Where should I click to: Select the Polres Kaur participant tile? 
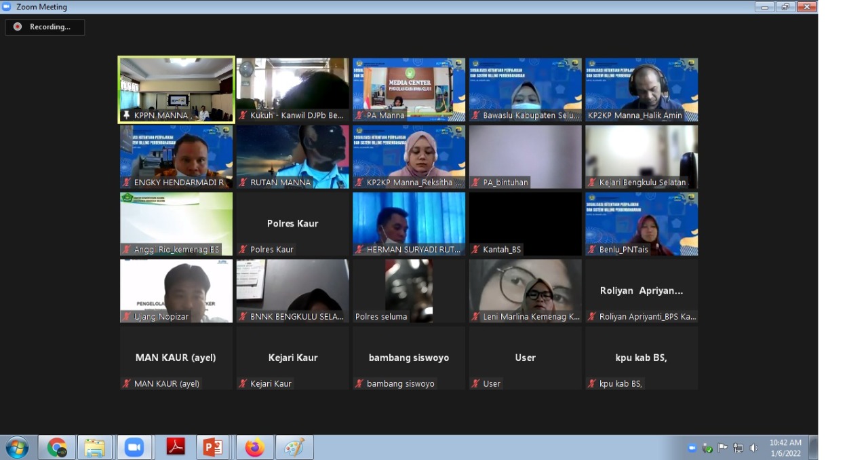[x=292, y=223]
